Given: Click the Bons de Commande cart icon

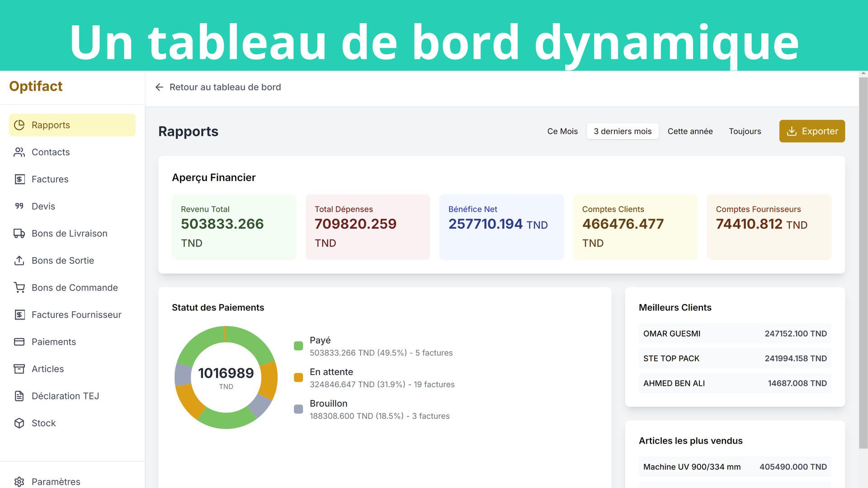Looking at the screenshot, I should click(19, 288).
